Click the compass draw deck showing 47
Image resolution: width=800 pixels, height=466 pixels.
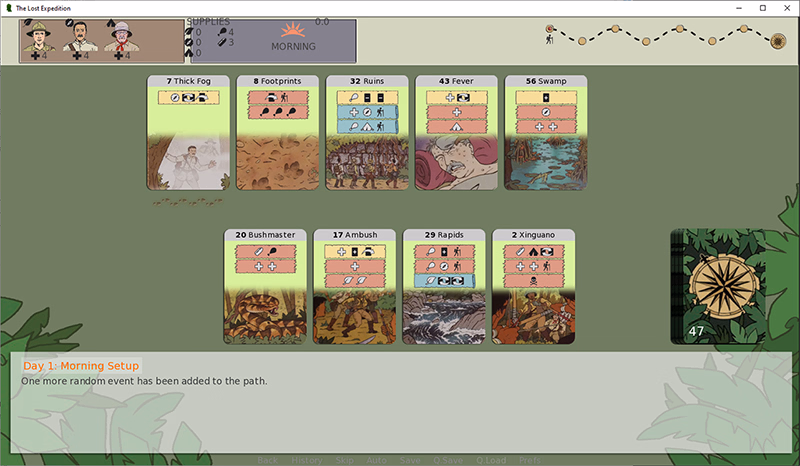point(718,286)
